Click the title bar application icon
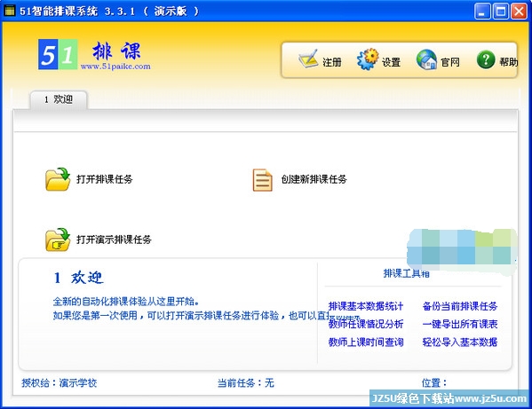532x409 pixels. [9, 11]
